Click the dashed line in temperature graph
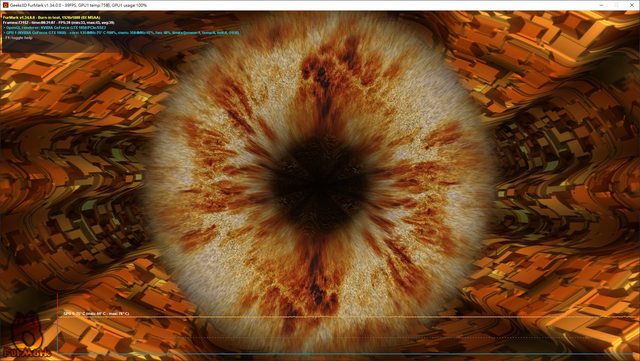The image size is (640, 361). [x=347, y=338]
